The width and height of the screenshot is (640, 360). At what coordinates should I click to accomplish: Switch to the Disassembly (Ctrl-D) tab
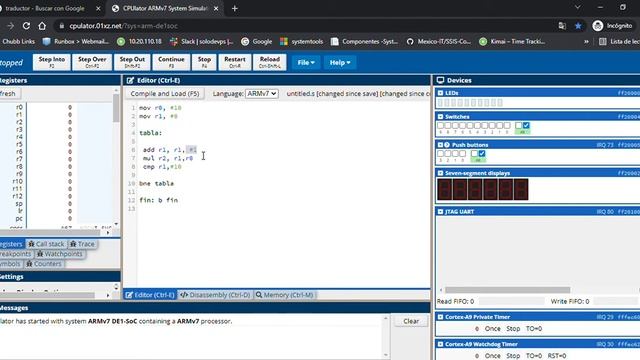coord(215,295)
